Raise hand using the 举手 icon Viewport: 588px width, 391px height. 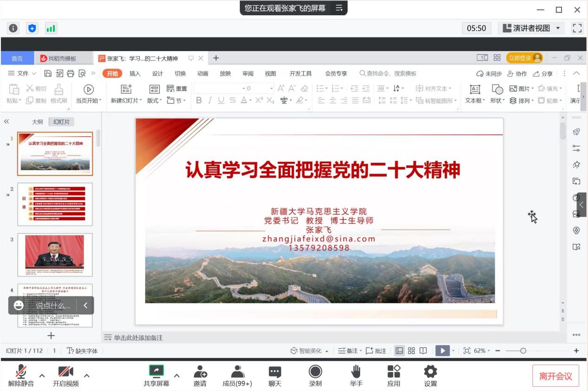pyautogui.click(x=356, y=374)
